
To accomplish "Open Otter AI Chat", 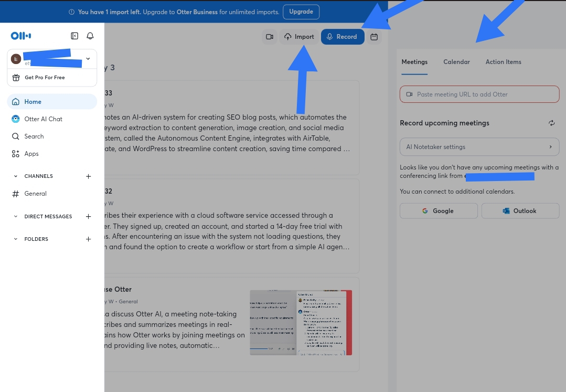I will click(x=52, y=119).
